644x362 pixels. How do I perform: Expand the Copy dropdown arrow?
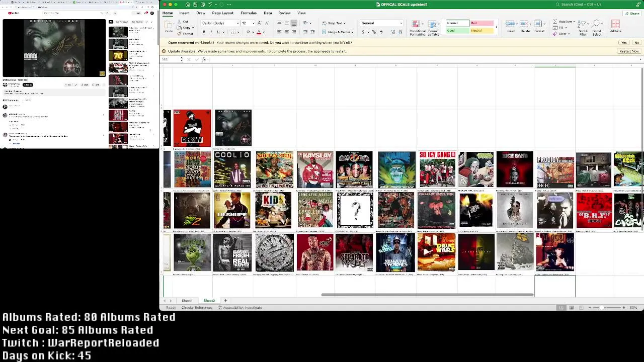coord(193,28)
